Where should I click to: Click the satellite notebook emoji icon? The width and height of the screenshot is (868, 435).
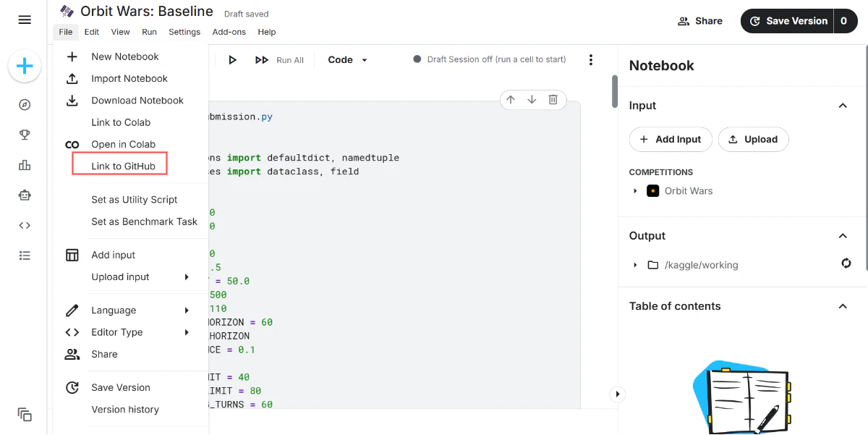coord(67,11)
